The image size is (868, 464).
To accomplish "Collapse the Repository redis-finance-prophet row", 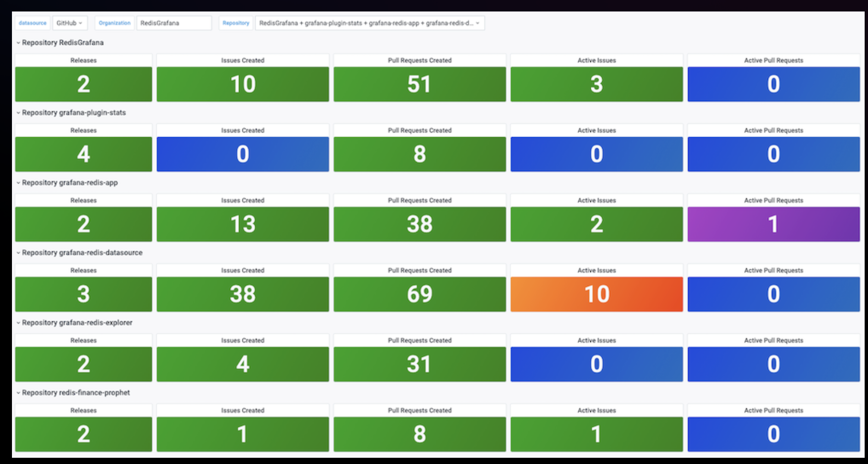I will (x=73, y=392).
